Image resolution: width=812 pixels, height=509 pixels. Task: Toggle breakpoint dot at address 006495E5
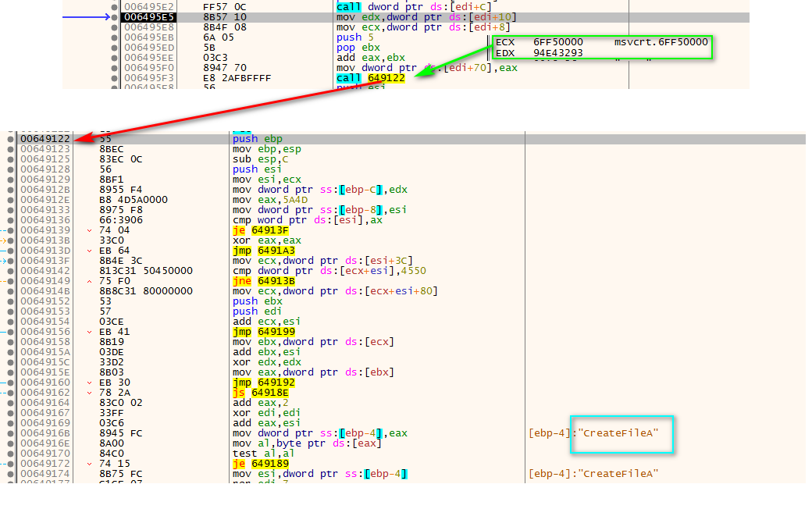click(x=115, y=17)
